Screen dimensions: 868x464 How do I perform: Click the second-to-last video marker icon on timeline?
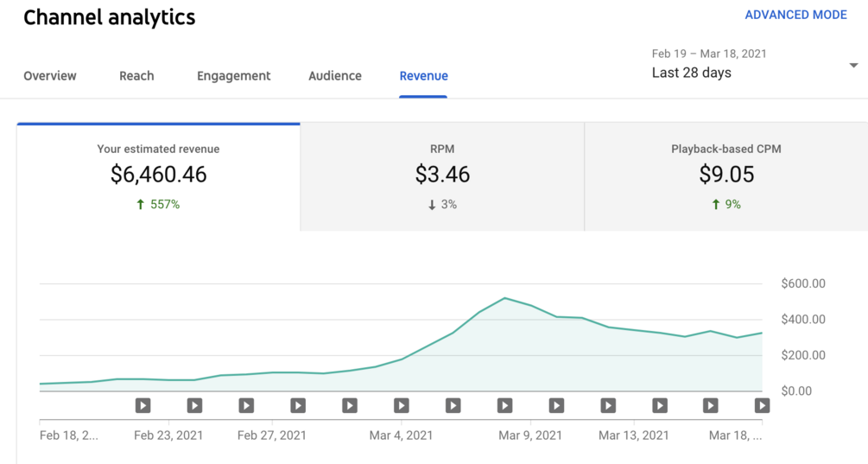coord(710,404)
